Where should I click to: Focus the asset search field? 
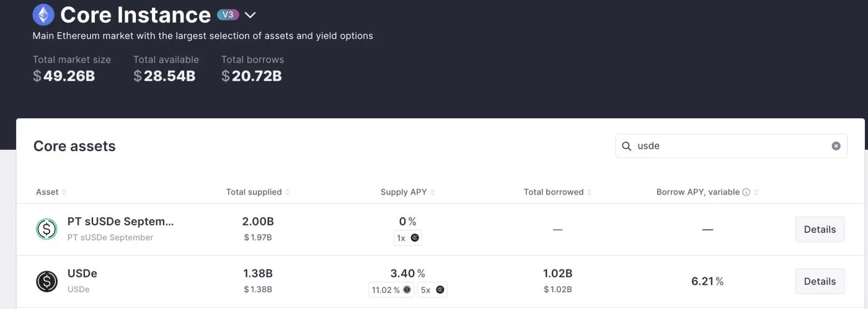732,146
